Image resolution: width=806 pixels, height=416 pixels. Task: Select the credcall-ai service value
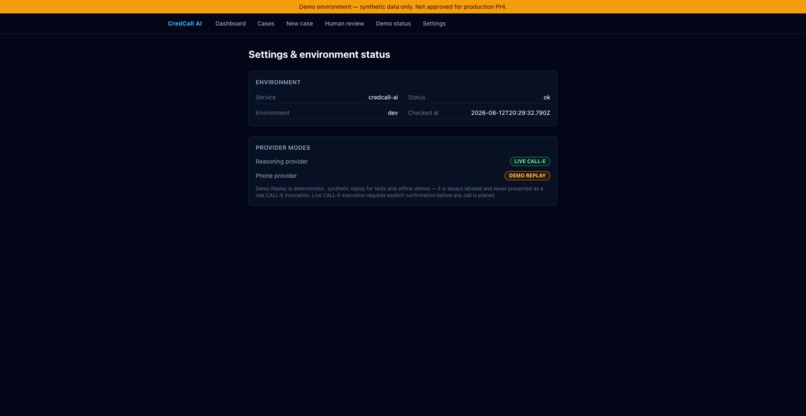click(x=383, y=97)
